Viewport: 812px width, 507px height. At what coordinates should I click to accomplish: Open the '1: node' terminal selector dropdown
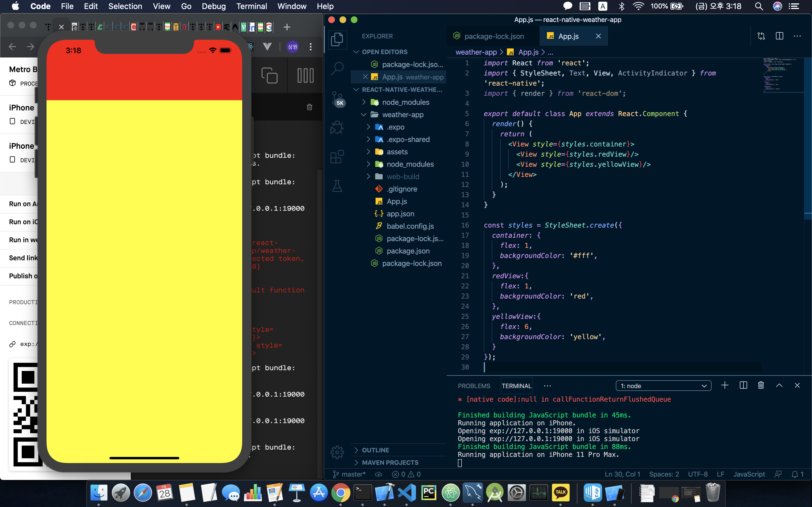[x=663, y=386]
